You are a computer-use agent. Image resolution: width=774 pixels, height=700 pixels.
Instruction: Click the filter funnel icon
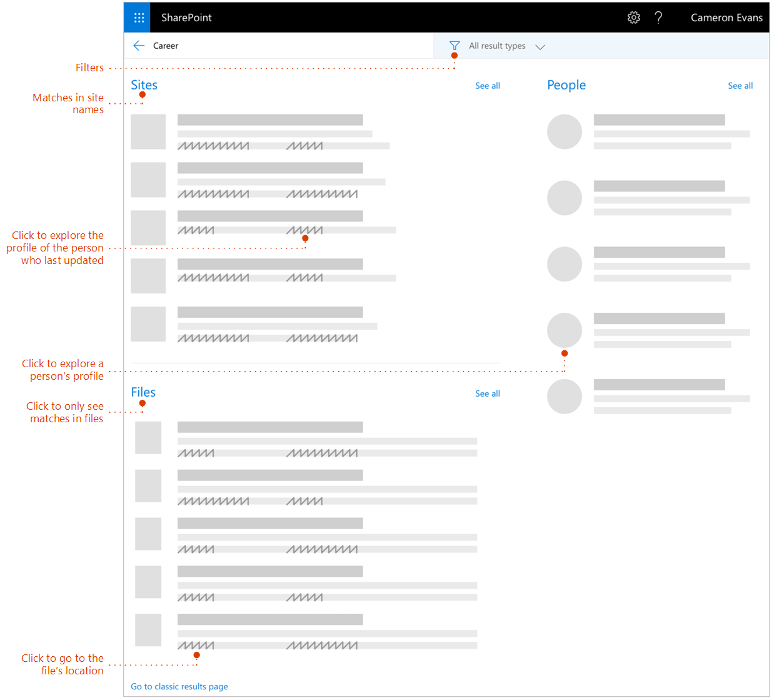click(x=454, y=45)
